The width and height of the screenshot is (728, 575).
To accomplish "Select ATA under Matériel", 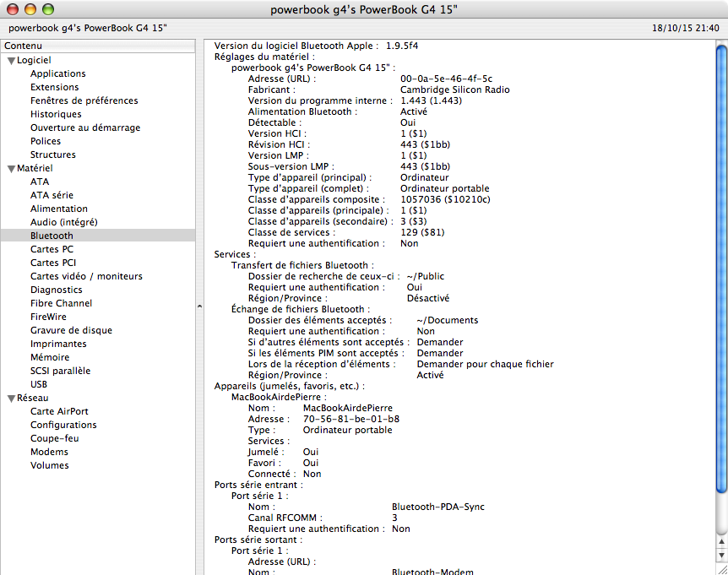I will coord(40,182).
